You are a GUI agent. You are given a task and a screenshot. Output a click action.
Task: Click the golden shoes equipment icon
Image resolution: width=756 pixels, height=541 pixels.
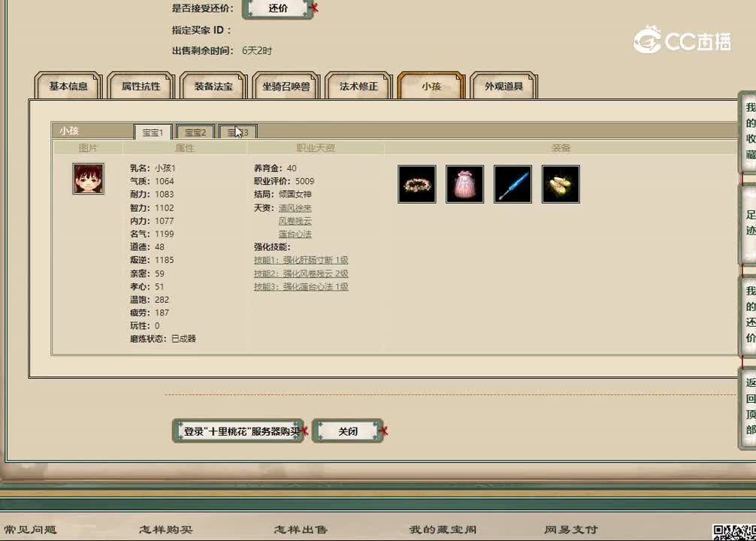[x=561, y=185]
